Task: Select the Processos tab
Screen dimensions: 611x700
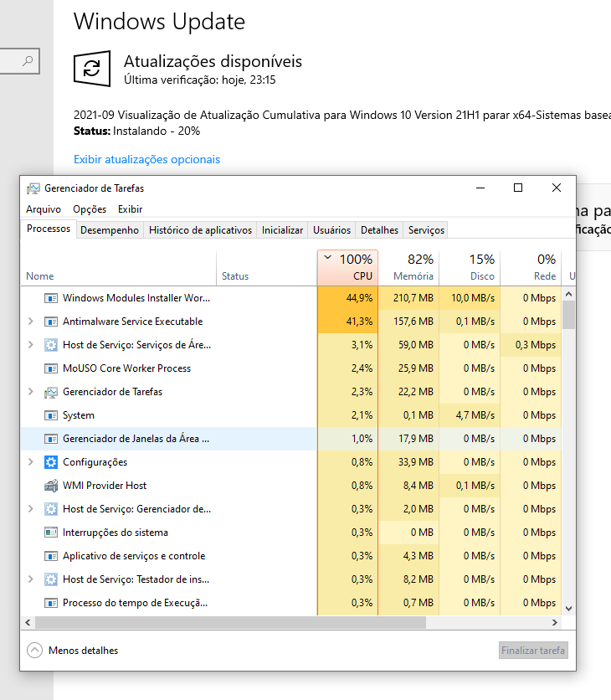Action: [49, 229]
